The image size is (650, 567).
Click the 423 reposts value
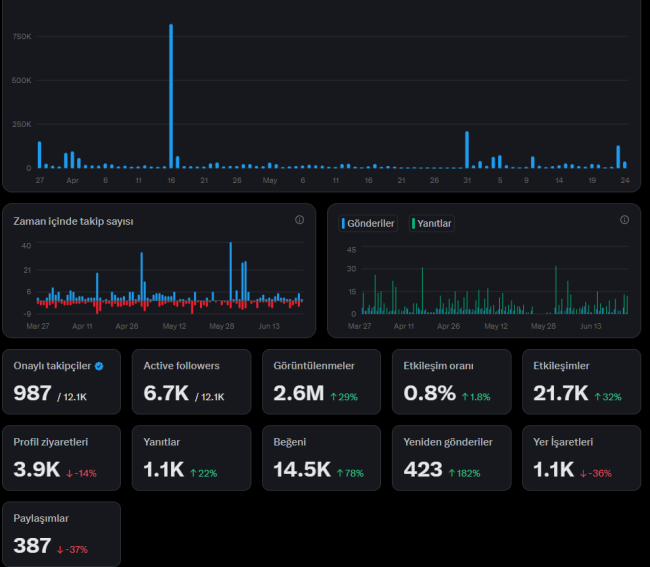coord(423,469)
